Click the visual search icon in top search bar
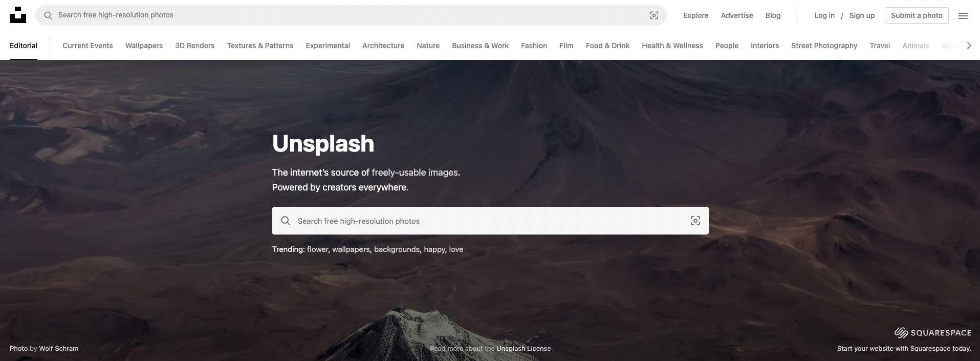The width and height of the screenshot is (980, 361). pos(654,15)
